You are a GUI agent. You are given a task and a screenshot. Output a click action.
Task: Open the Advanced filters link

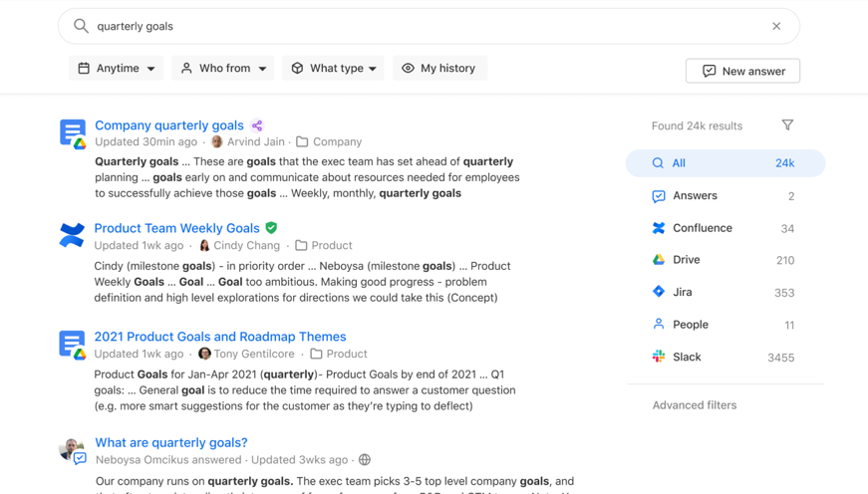[695, 405]
